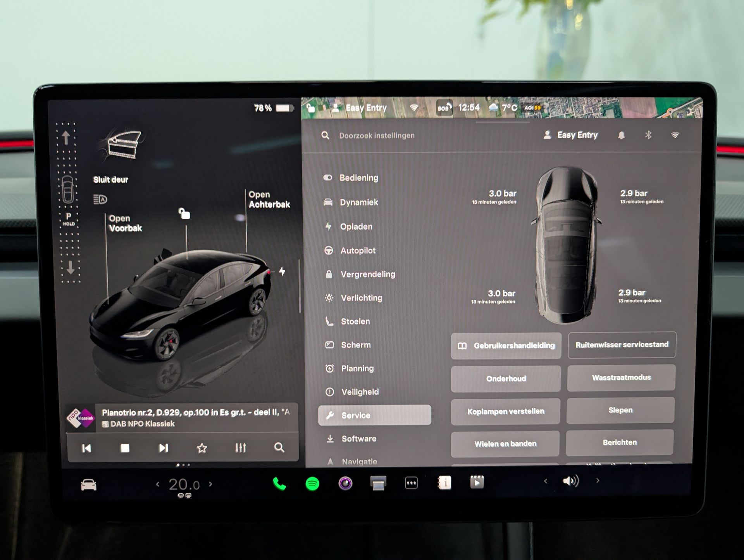
Task: Open the Spotify app in the dock
Action: click(312, 483)
